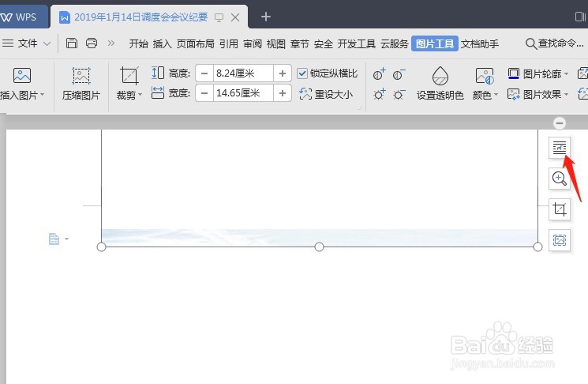Image resolution: width=588 pixels, height=384 pixels.
Task: Open the Start ribbon tab
Action: click(x=138, y=44)
